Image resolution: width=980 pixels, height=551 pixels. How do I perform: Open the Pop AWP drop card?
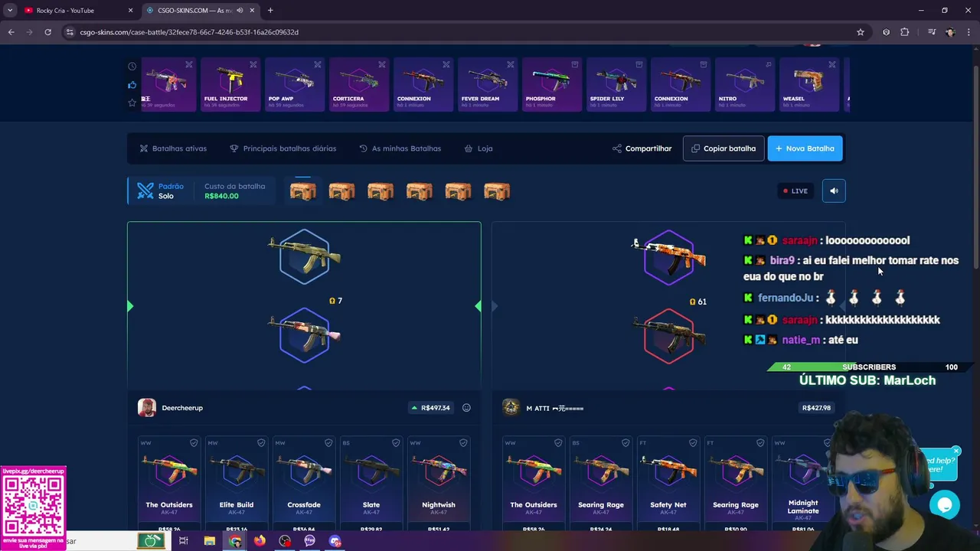click(x=295, y=85)
